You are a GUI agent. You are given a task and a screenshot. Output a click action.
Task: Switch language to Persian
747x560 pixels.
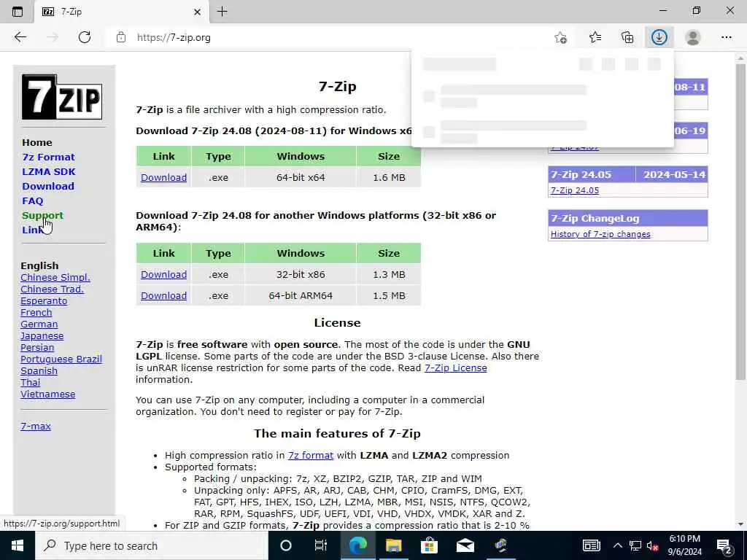(37, 348)
